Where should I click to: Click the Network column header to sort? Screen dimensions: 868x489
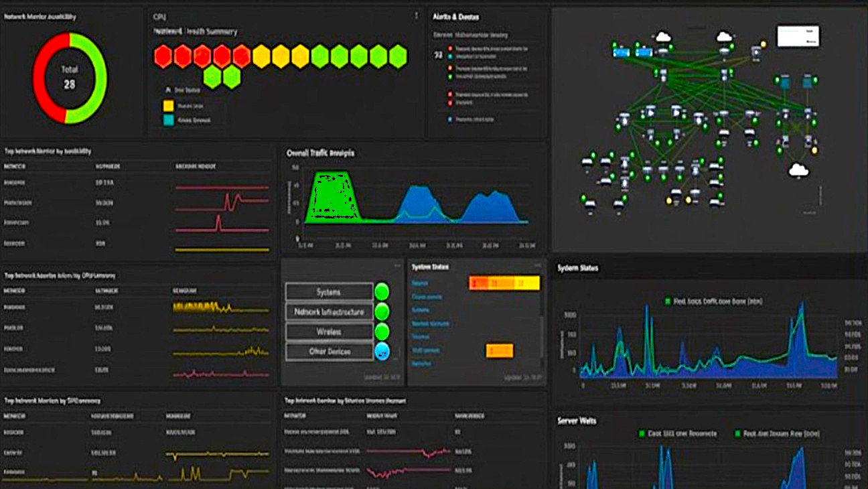[15, 165]
